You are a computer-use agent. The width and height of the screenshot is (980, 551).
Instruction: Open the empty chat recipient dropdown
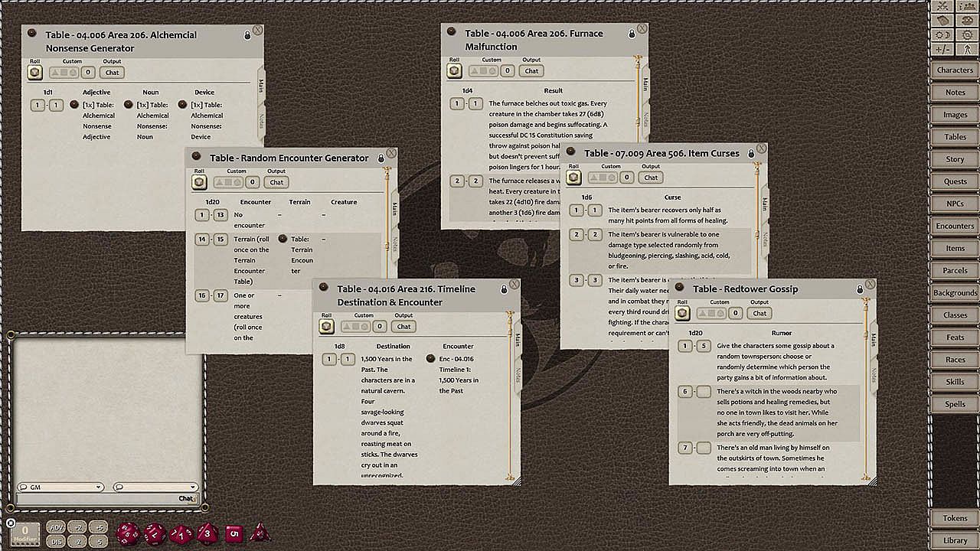pyautogui.click(x=155, y=487)
